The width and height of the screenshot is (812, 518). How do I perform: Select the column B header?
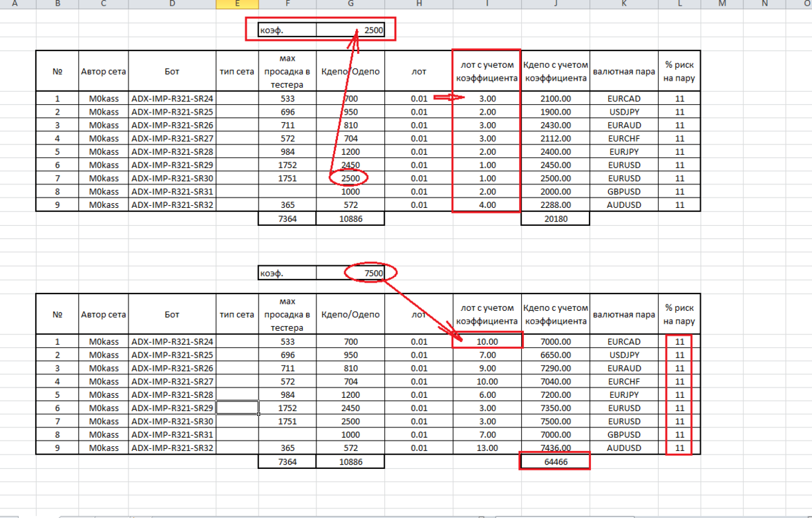(57, 4)
